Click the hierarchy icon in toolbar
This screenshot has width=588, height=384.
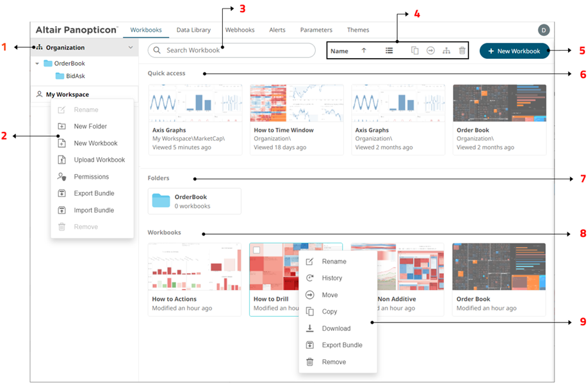coord(446,51)
